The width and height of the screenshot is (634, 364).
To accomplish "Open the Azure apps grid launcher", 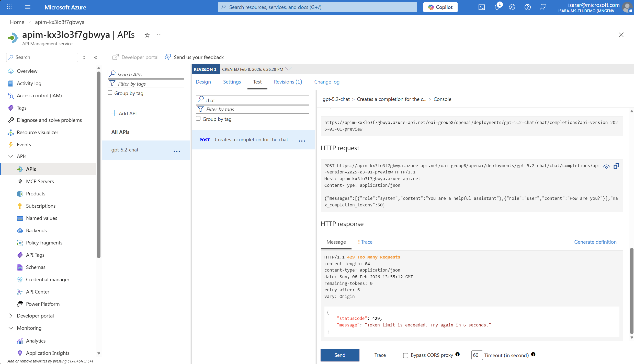I will [x=9, y=7].
